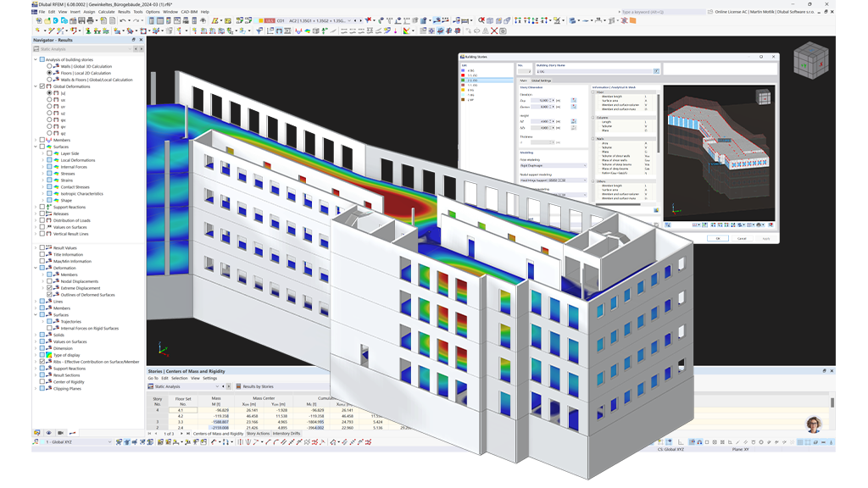Click the New model icon on the toolbar
This screenshot has width=868, height=488.
click(x=39, y=19)
